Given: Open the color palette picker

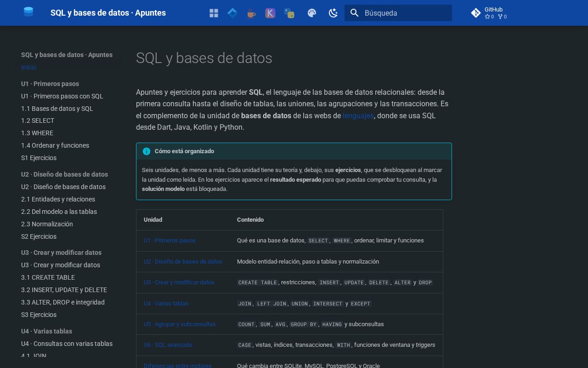Looking at the screenshot, I should [x=312, y=13].
